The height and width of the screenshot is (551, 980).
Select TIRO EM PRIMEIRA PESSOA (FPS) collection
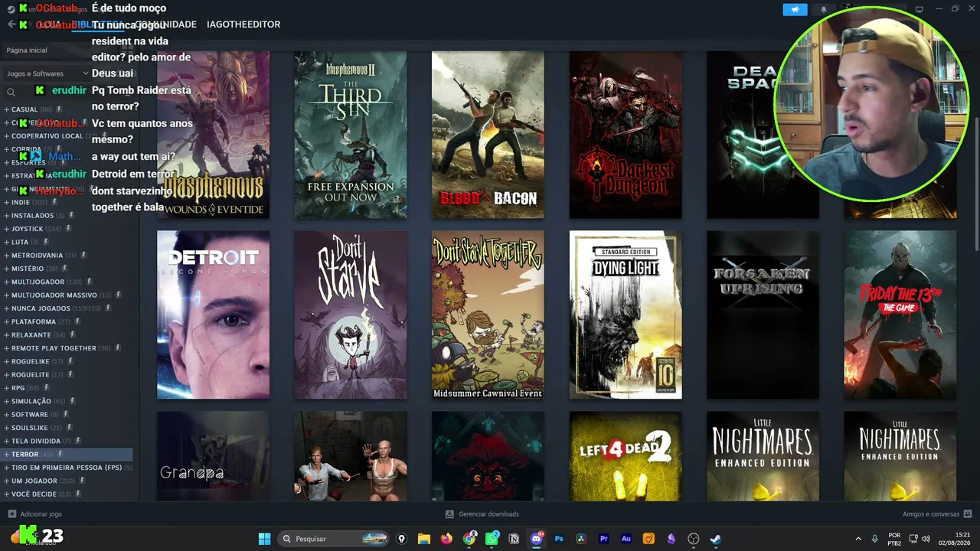pyautogui.click(x=67, y=468)
